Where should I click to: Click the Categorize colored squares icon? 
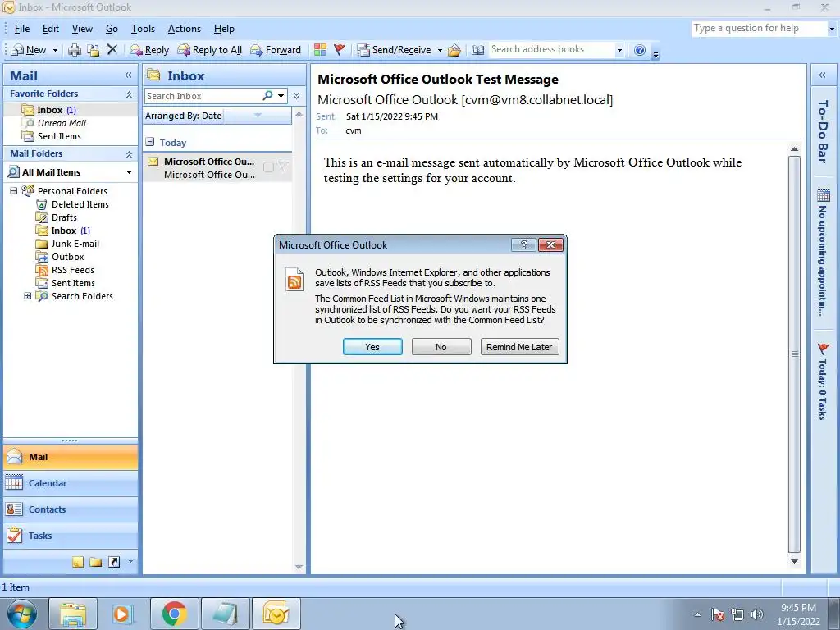tap(321, 50)
